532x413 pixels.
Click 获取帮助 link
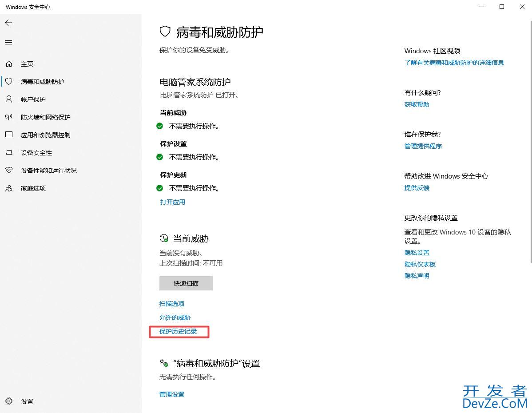coord(417,104)
